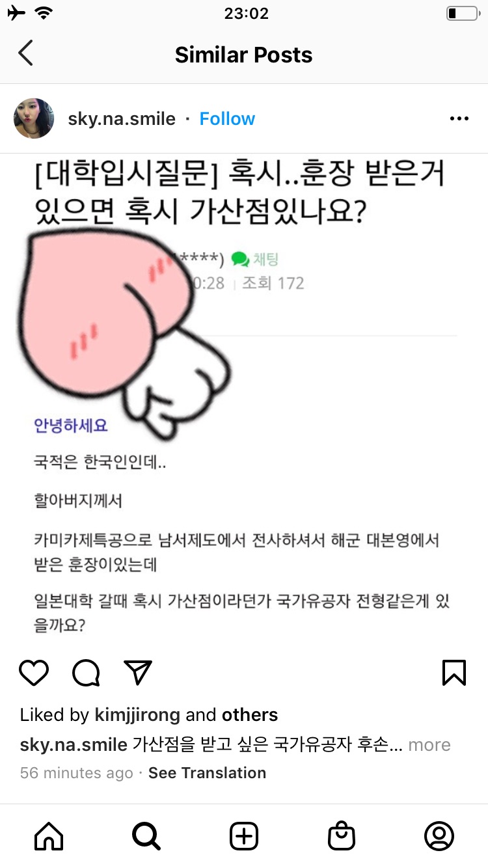
Task: Expand the caption with "more"
Action: 429,744
